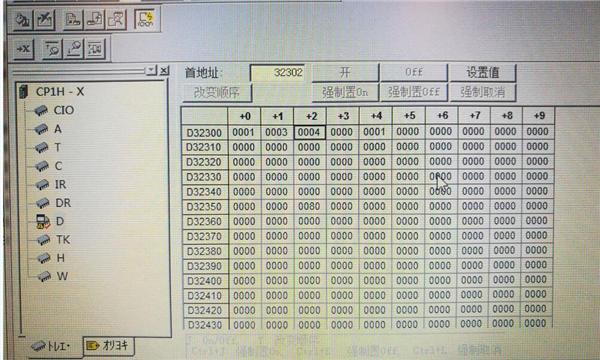Click the H memory chip icon
Screen dimensions: 600x360
[x=44, y=258]
